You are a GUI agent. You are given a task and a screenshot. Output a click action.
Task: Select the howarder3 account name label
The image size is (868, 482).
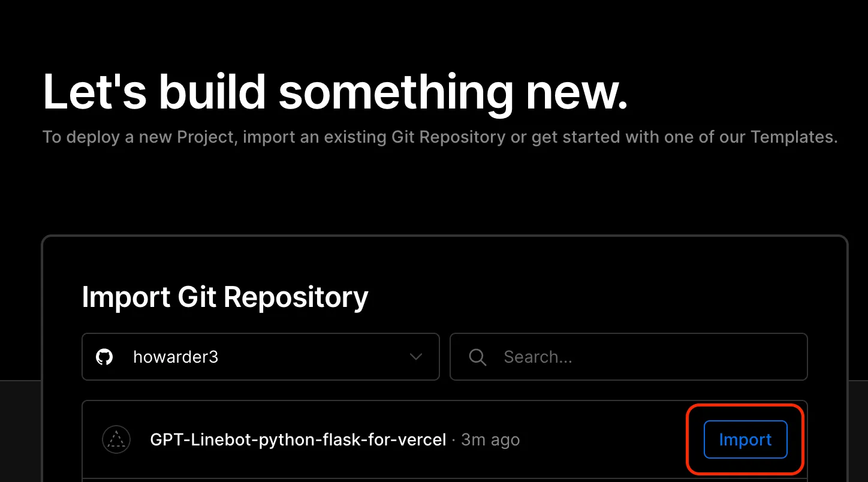click(176, 357)
